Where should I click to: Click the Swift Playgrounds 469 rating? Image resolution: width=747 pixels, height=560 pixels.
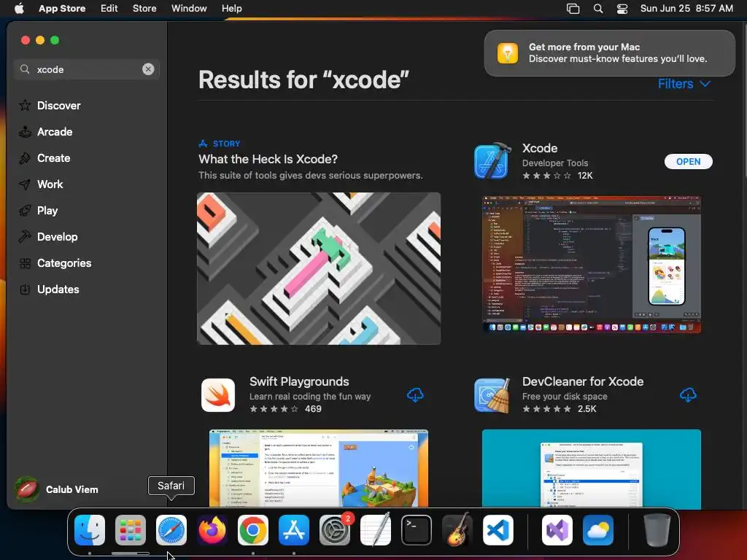(285, 408)
